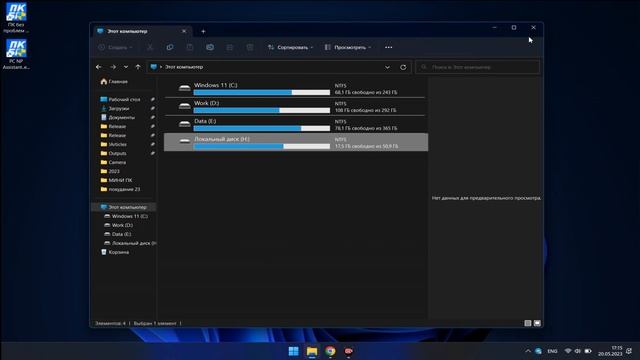This screenshot has height=360, width=640.
Task: Click the Delete trash icon in toolbar
Action: click(250, 47)
